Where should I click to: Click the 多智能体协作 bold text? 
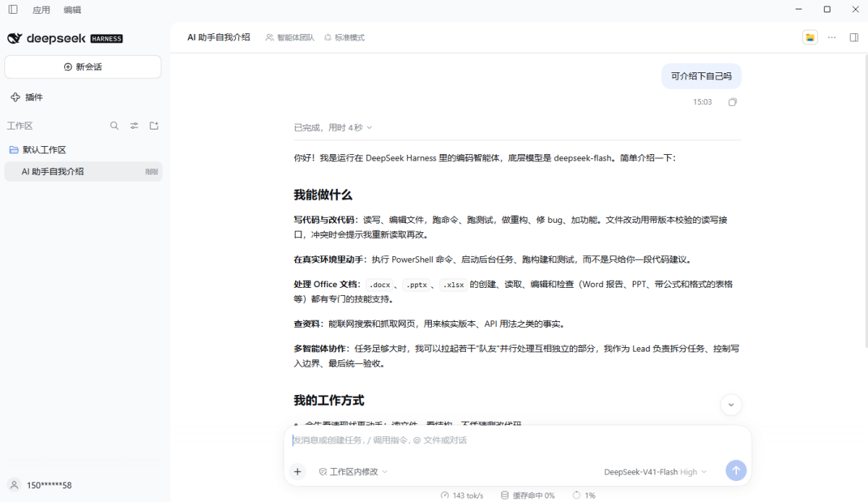(321, 349)
